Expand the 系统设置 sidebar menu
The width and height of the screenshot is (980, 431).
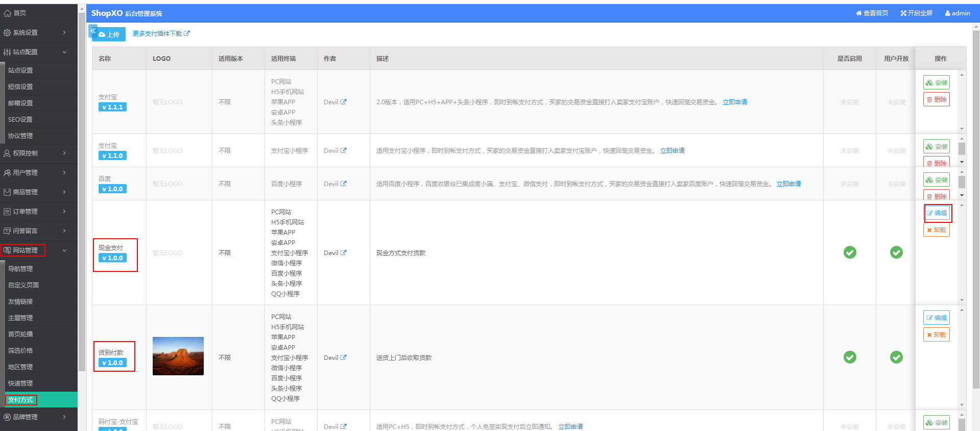coord(38,33)
